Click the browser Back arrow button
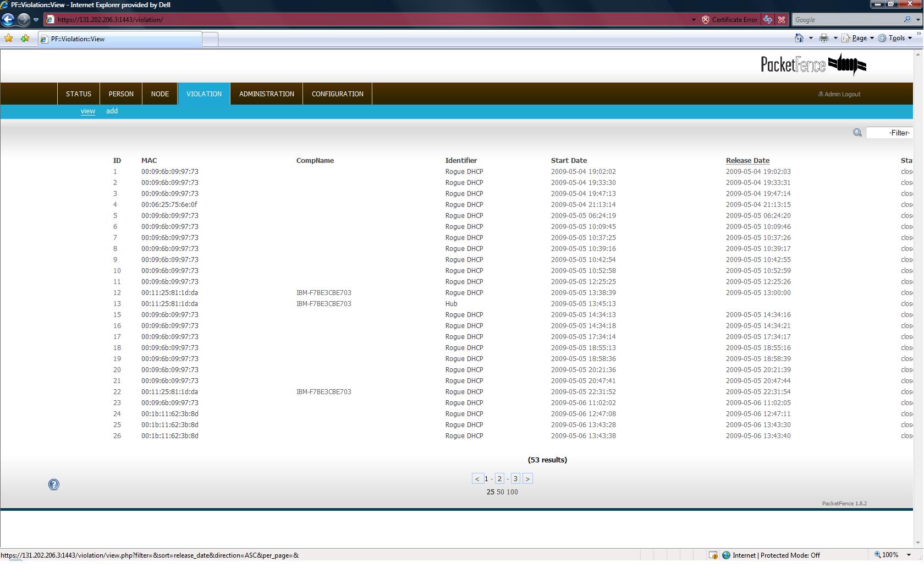Image resolution: width=924 pixels, height=578 pixels. coord(8,20)
